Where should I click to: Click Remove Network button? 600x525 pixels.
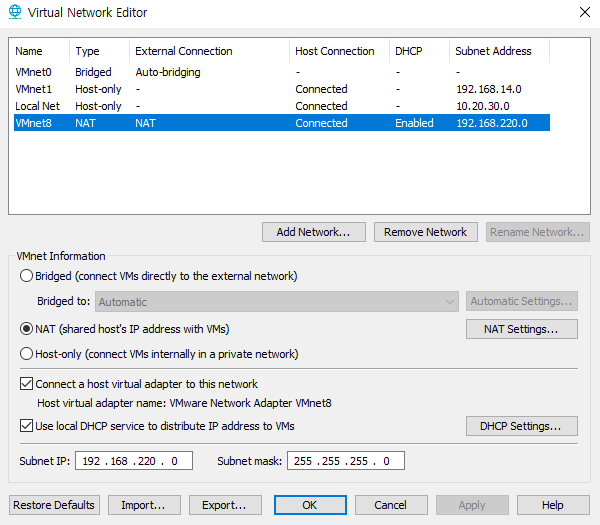[426, 232]
